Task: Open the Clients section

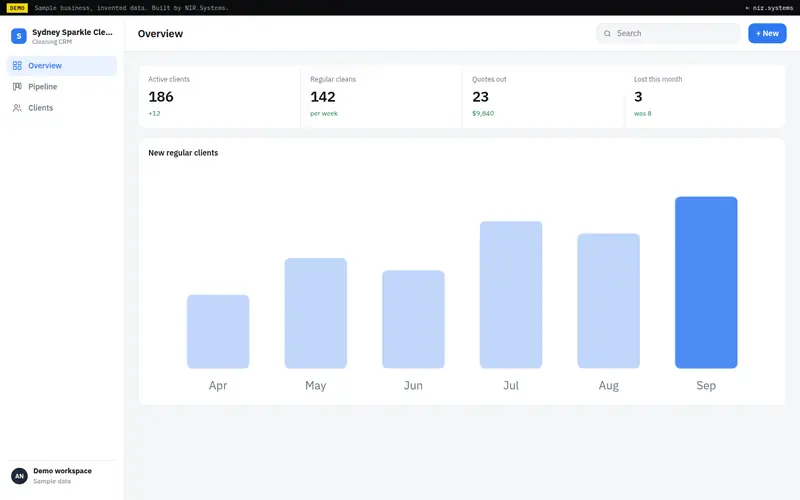Action: pyautogui.click(x=62, y=108)
